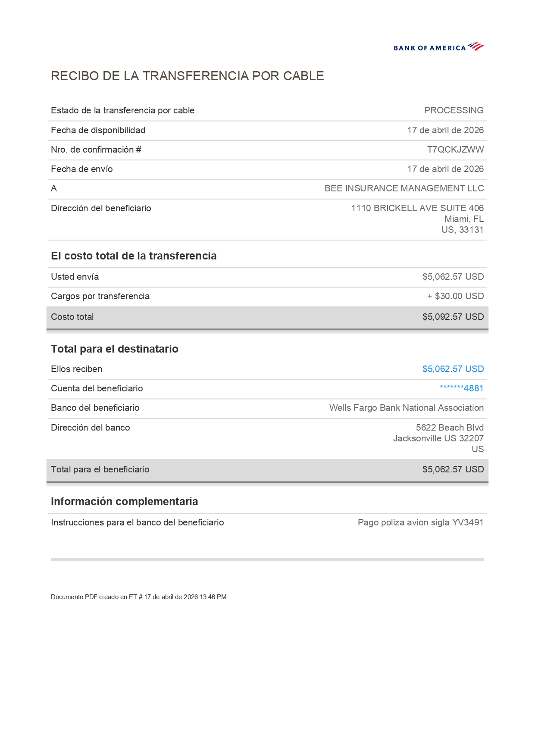Click the Bank of America flag logo
The image size is (535, 756).
click(x=476, y=46)
